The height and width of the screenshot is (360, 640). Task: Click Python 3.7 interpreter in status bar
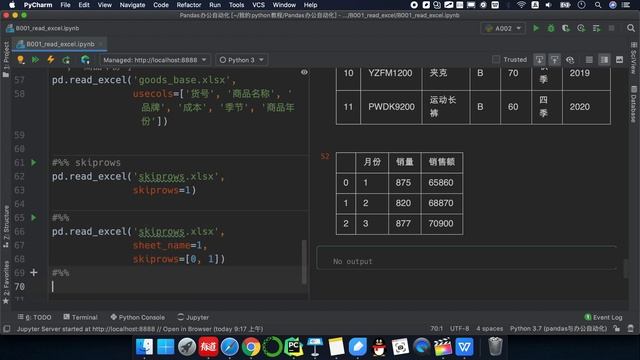click(558, 329)
